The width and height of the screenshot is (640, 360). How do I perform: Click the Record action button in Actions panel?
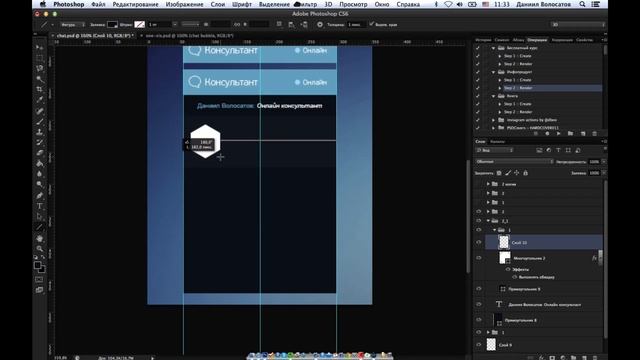click(x=547, y=133)
